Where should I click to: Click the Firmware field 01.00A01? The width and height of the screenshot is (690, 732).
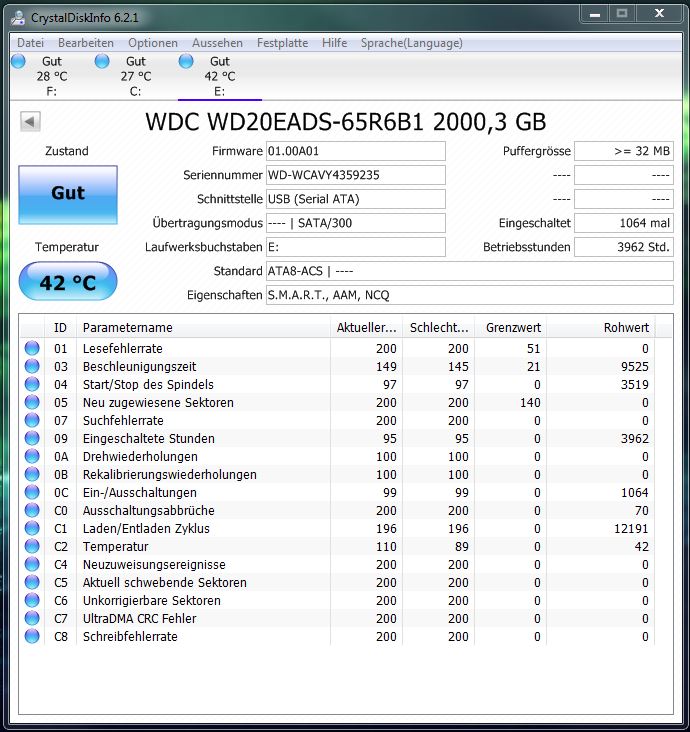pos(356,151)
